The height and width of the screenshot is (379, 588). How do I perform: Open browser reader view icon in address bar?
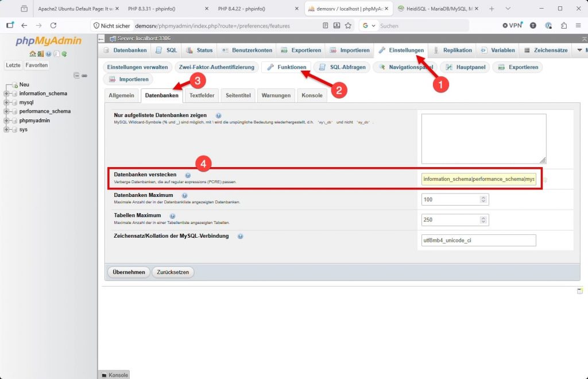point(325,25)
